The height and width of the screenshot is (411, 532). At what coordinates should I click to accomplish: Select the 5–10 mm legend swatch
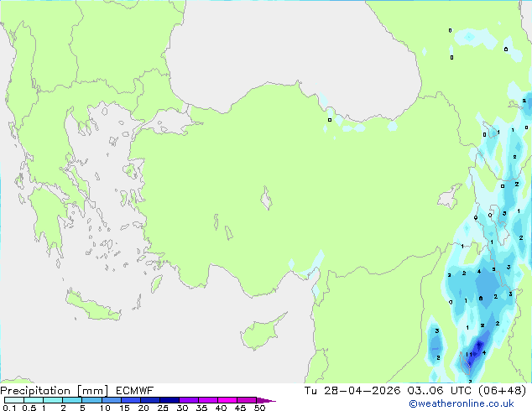pyautogui.click(x=91, y=400)
